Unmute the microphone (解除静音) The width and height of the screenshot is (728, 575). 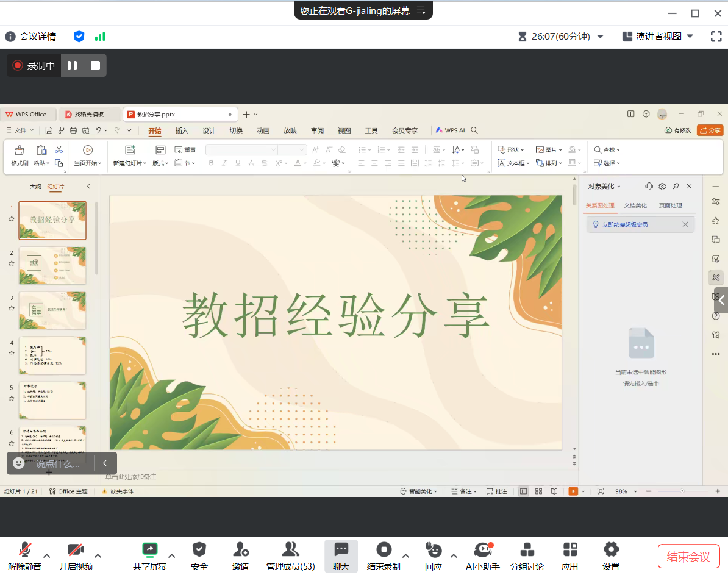25,550
